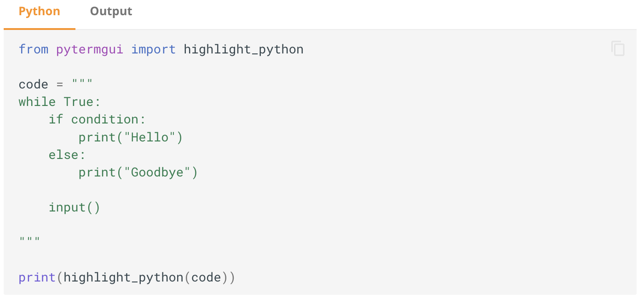Click the 'code' variable name being assigned
The height and width of the screenshot is (305, 644).
coord(34,84)
